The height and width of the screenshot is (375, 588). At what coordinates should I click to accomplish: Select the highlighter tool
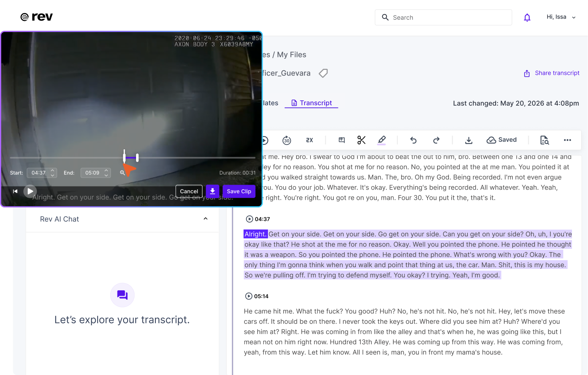(382, 140)
